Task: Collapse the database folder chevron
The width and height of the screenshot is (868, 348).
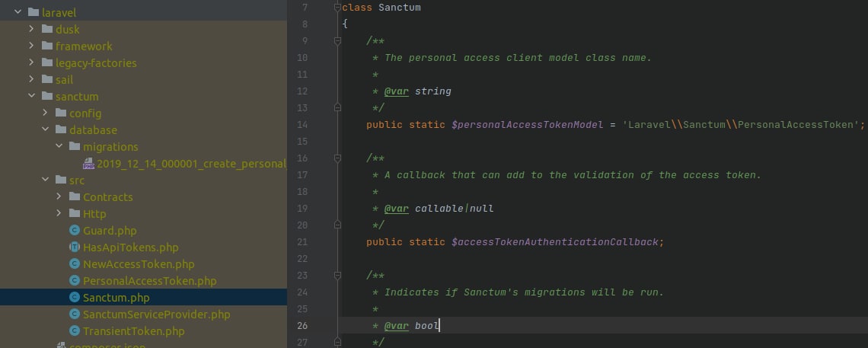Action: (46, 129)
